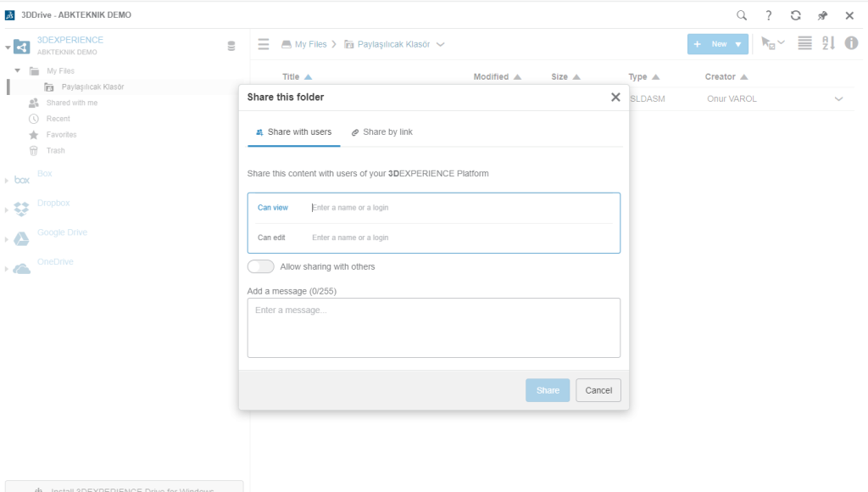Open the information panel icon
This screenshot has width=868, height=492.
click(x=851, y=43)
